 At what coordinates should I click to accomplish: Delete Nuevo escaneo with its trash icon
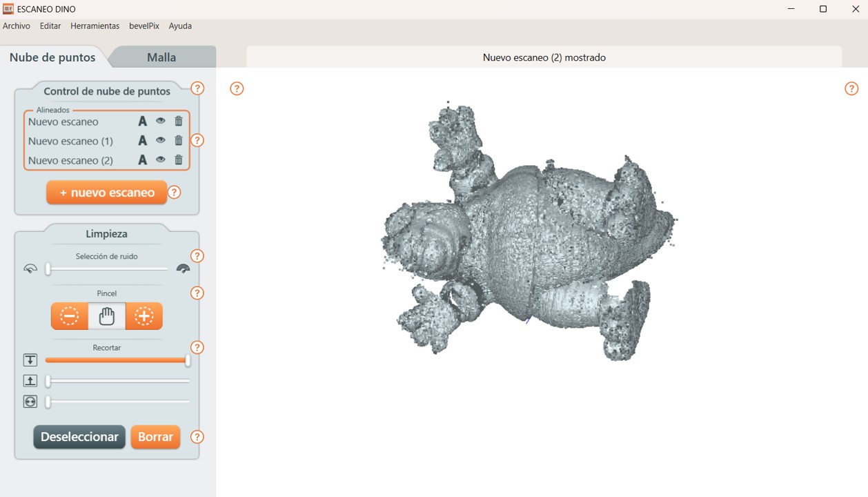click(179, 121)
